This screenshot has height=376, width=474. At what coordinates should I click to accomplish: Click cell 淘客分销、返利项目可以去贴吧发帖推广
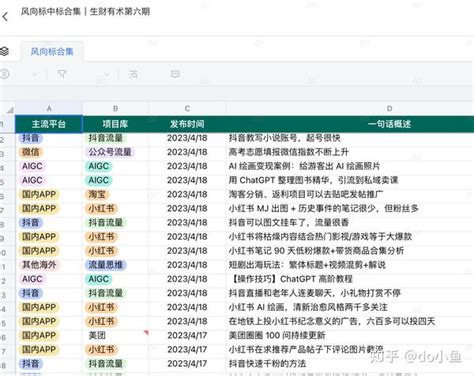pos(306,194)
